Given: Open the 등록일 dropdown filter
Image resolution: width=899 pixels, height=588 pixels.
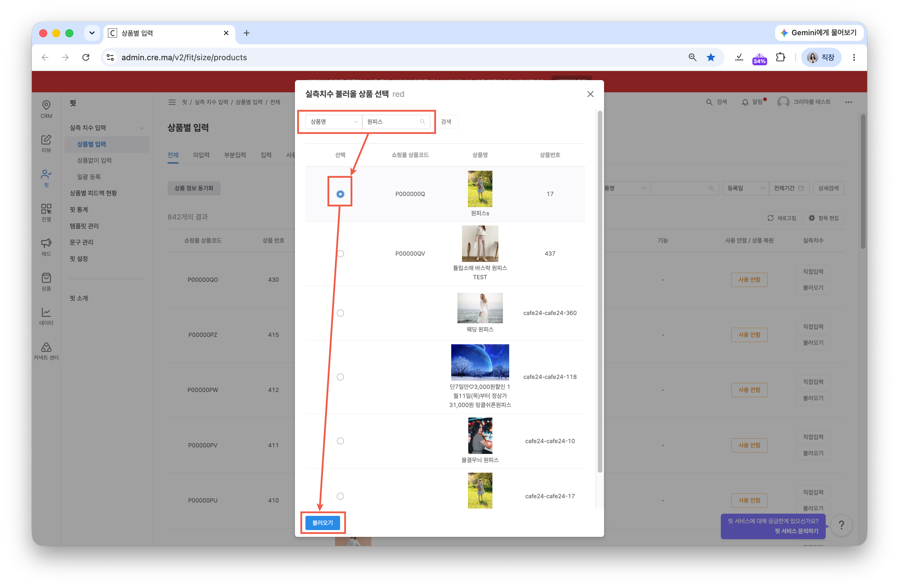Looking at the screenshot, I should click(x=746, y=188).
